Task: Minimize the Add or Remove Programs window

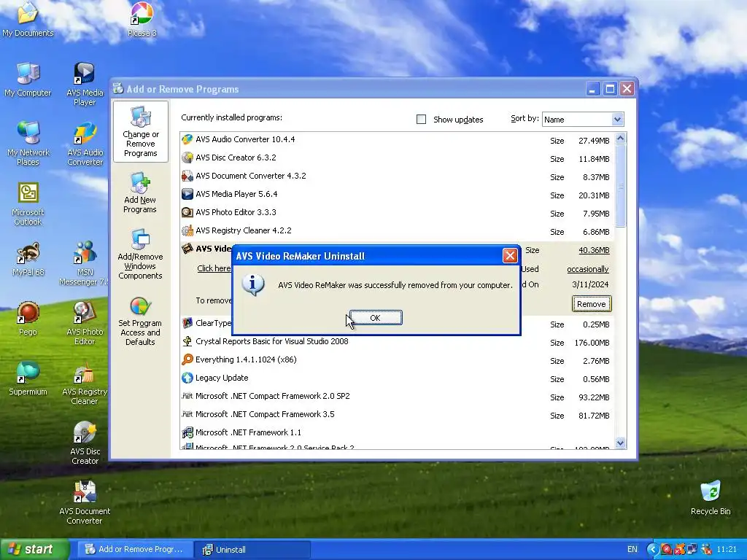Action: click(x=592, y=89)
